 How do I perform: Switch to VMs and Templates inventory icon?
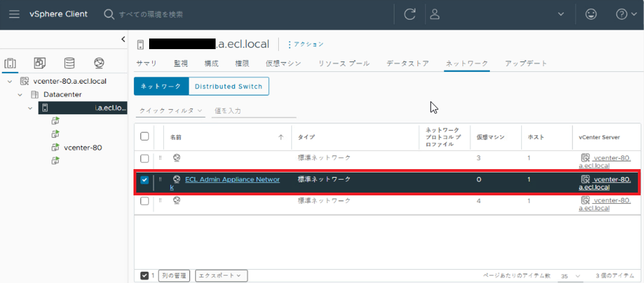coord(40,63)
